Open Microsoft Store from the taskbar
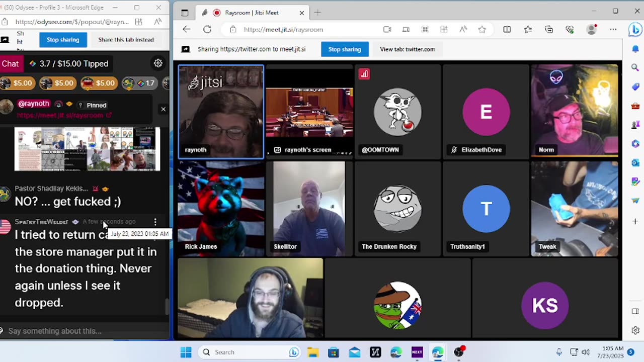This screenshot has width=644, height=362. coord(334,352)
